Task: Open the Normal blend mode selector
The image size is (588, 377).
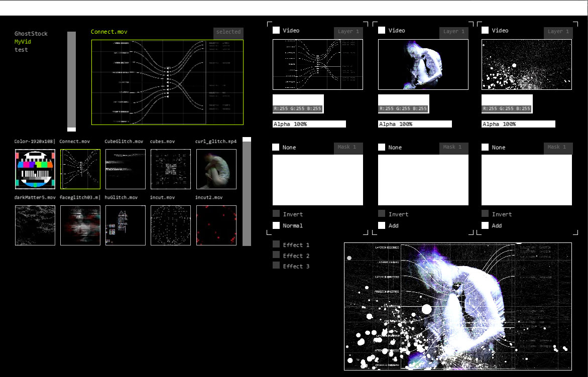Action: pyautogui.click(x=276, y=225)
